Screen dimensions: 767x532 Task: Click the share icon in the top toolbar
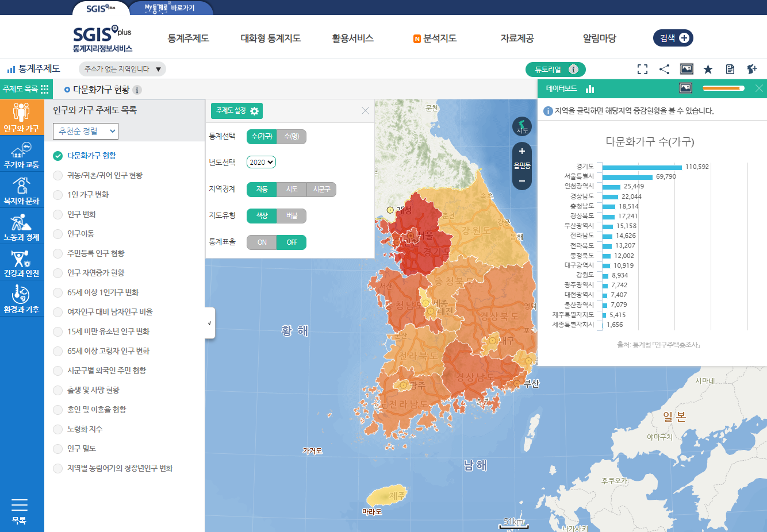coord(664,69)
